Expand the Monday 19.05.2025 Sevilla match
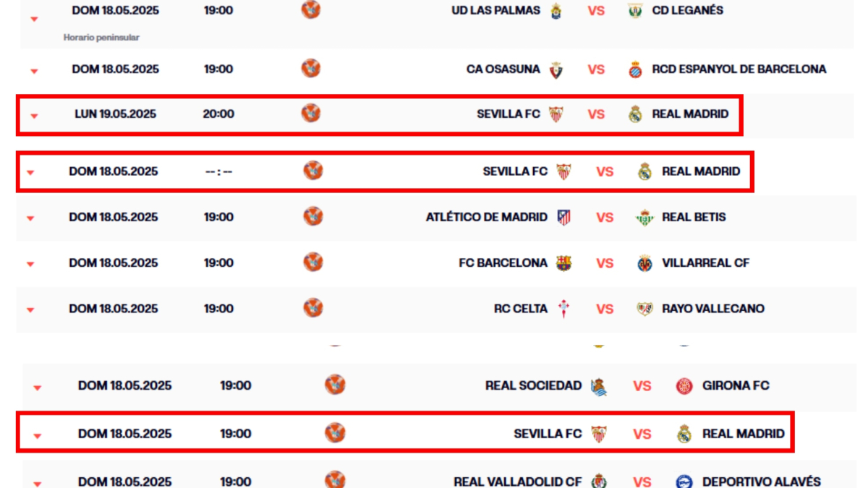The height and width of the screenshot is (488, 868). coord(34,116)
